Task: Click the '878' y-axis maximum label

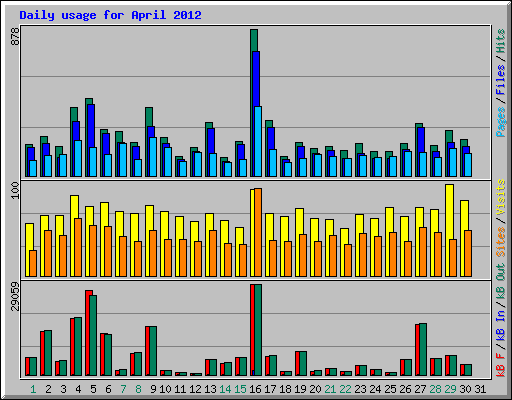Action: coord(15,37)
